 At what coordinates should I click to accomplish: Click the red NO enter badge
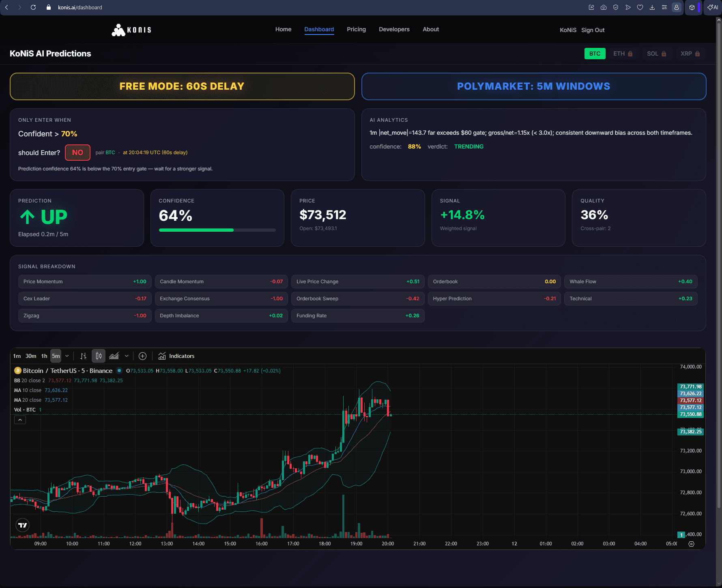(77, 153)
